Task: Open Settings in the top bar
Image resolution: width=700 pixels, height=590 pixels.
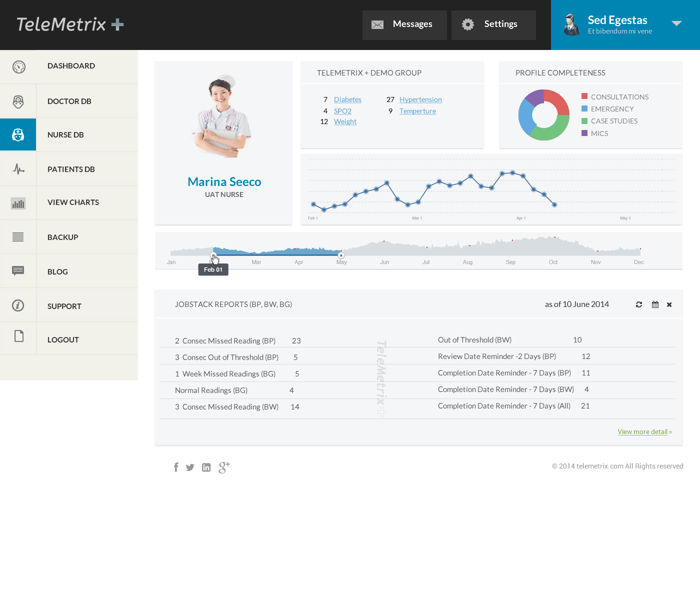Action: click(x=493, y=24)
